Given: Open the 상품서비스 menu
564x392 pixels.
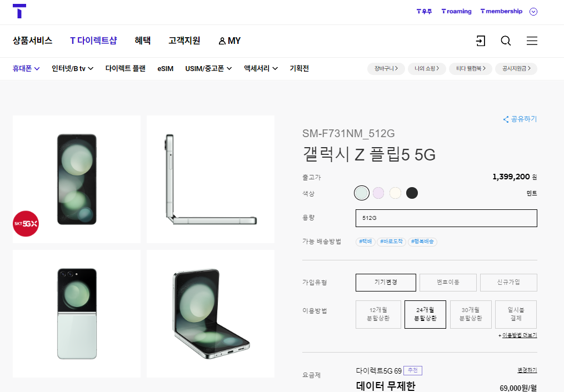Looking at the screenshot, I should [x=32, y=41].
